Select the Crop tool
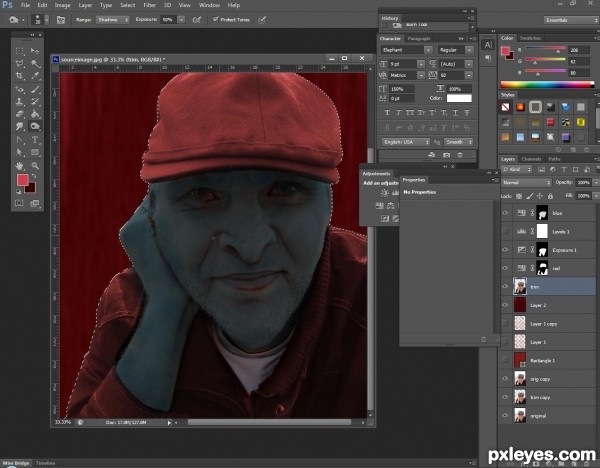This screenshot has width=600, height=468. pos(19,76)
